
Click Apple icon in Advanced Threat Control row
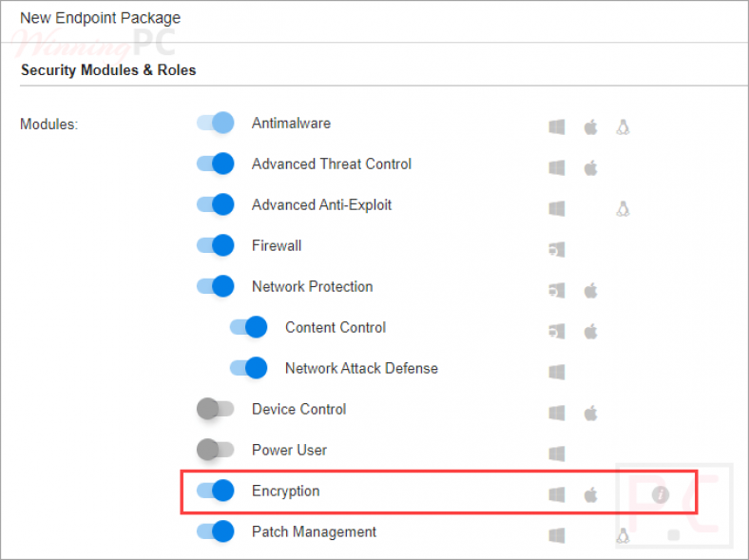click(x=591, y=167)
